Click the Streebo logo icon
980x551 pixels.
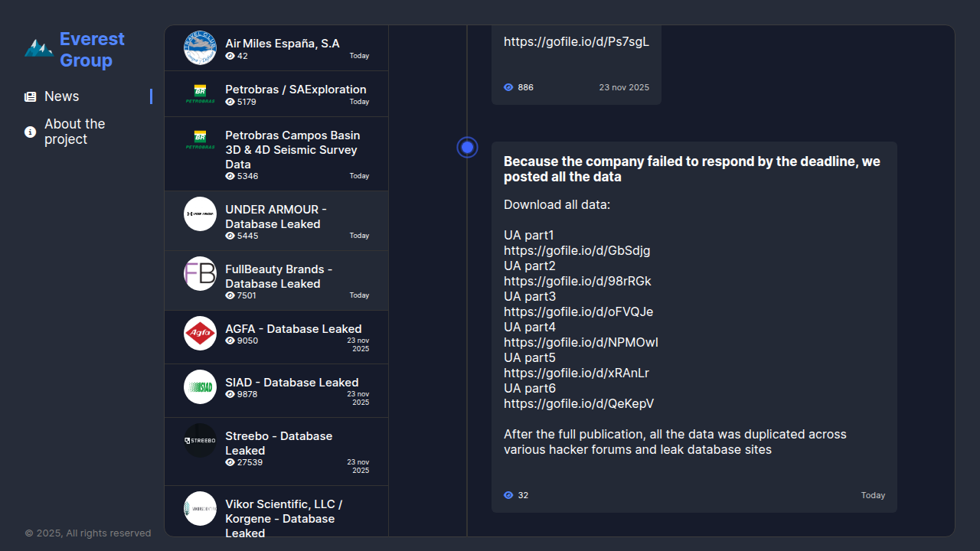[x=200, y=441]
